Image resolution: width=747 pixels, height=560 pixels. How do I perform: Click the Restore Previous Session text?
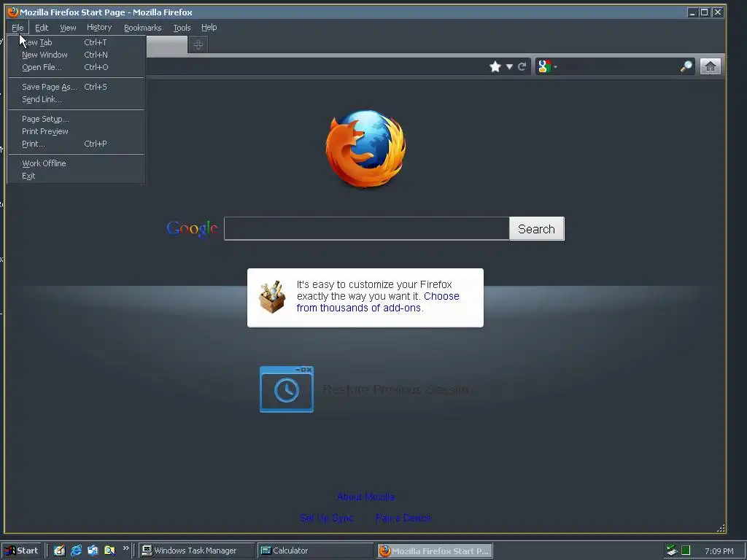(x=398, y=389)
